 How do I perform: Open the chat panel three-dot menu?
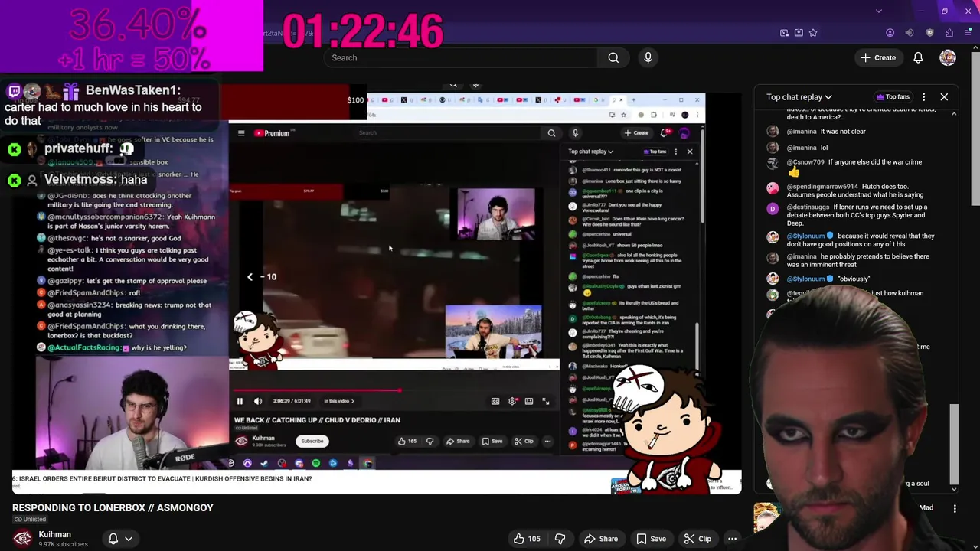[923, 97]
